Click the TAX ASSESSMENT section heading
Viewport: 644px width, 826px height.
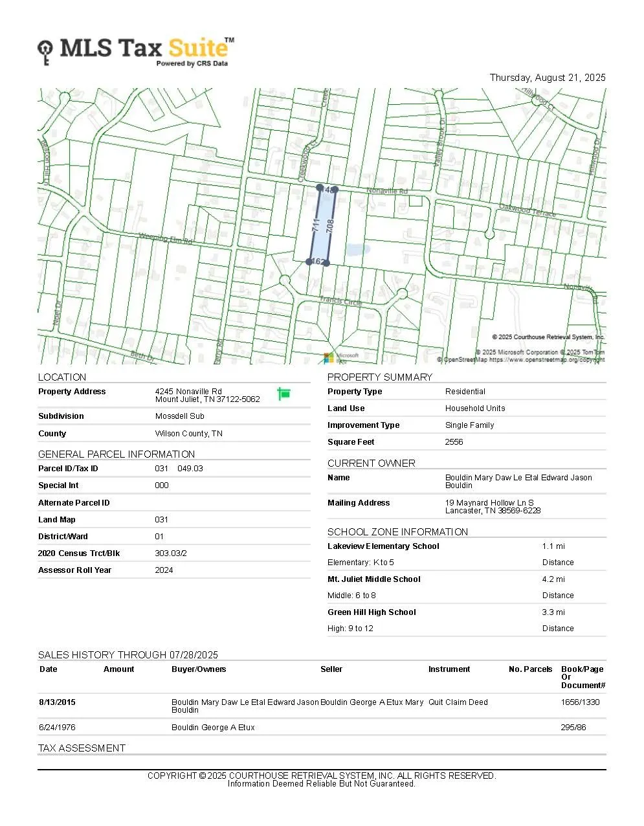pos(82,748)
